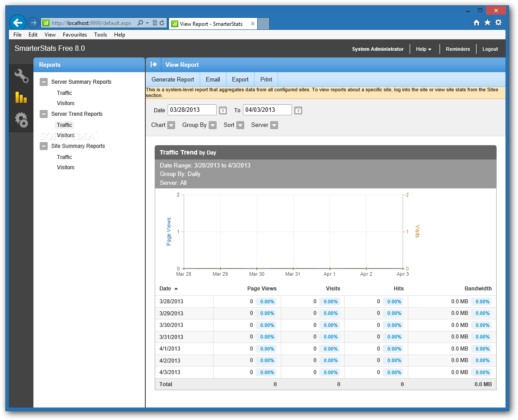This screenshot has height=420, width=518.
Task: Click the Logout link
Action: click(x=490, y=49)
